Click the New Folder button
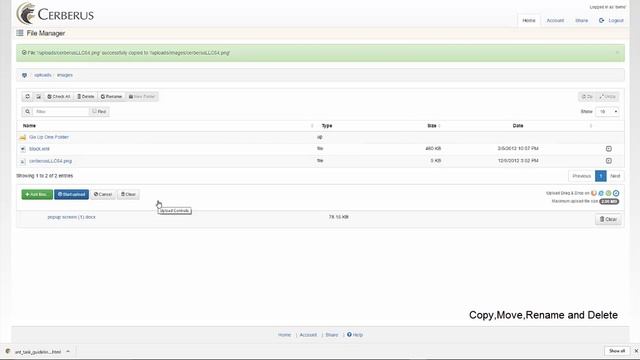 [142, 97]
